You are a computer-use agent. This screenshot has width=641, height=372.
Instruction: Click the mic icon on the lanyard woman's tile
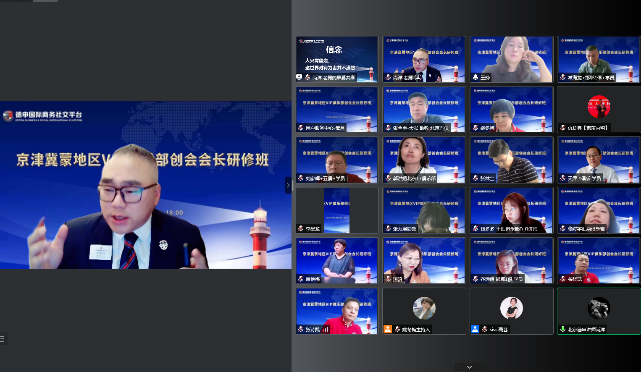click(388, 178)
